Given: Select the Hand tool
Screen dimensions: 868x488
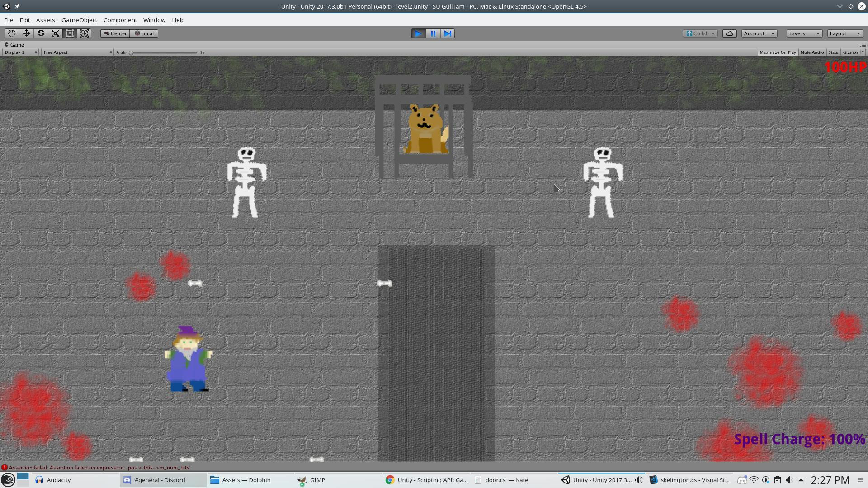Looking at the screenshot, I should click(11, 33).
